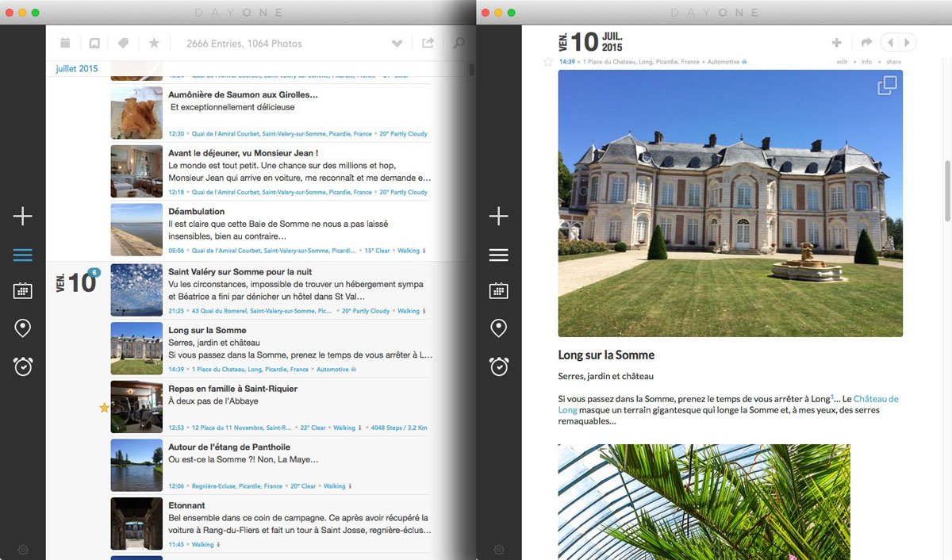The width and height of the screenshot is (952, 560).
Task: Click the 14:39 time in entry header
Action: click(566, 62)
